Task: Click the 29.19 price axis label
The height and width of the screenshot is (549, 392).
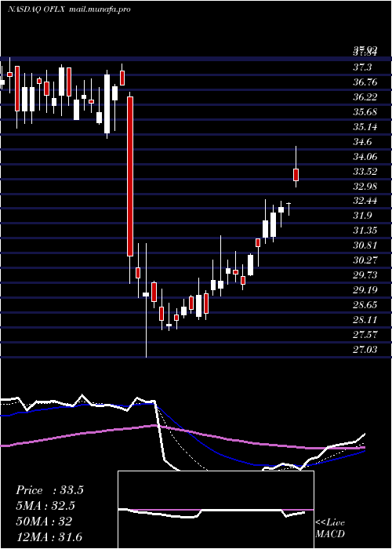Action: [365, 290]
